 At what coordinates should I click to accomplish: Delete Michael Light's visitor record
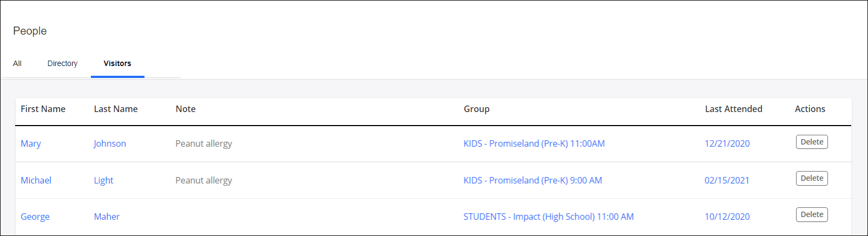click(811, 178)
